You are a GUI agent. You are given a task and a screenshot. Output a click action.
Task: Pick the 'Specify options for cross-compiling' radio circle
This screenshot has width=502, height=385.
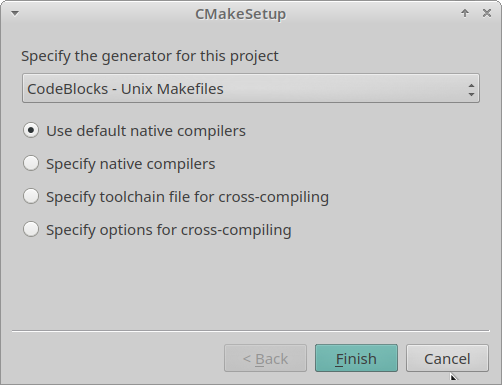31,229
